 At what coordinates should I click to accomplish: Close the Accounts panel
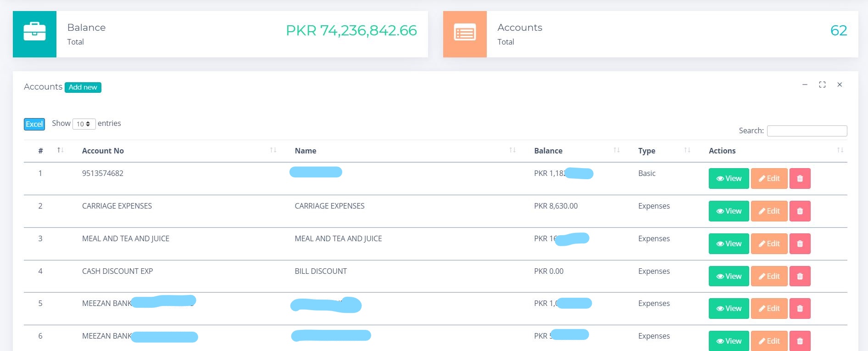tap(840, 85)
